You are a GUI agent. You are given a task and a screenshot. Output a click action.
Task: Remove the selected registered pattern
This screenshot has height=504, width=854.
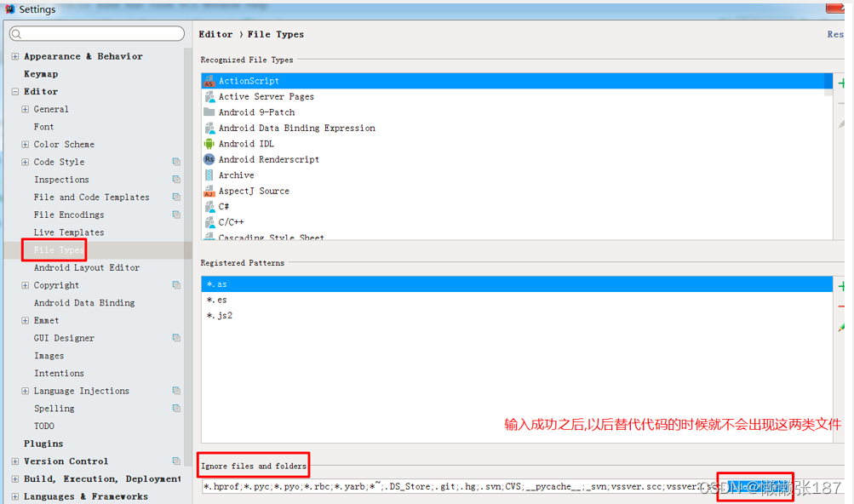841,307
